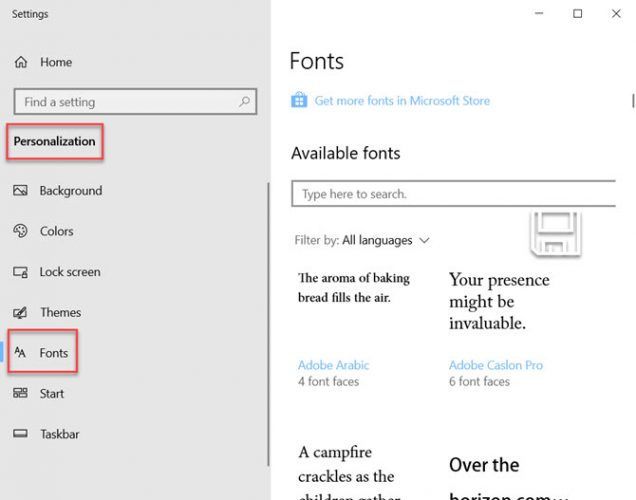Click the A campfire crackles font preview

(x=349, y=472)
